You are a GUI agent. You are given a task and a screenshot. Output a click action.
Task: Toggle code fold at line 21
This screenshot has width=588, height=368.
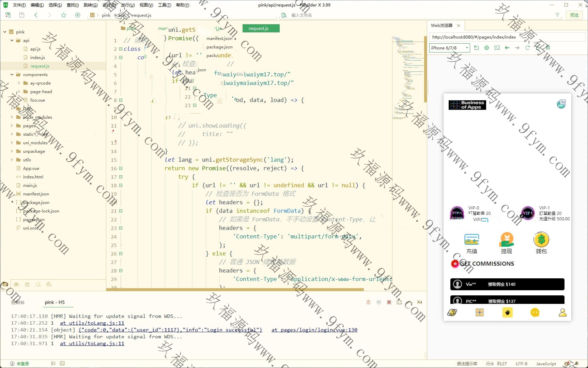[121, 211]
